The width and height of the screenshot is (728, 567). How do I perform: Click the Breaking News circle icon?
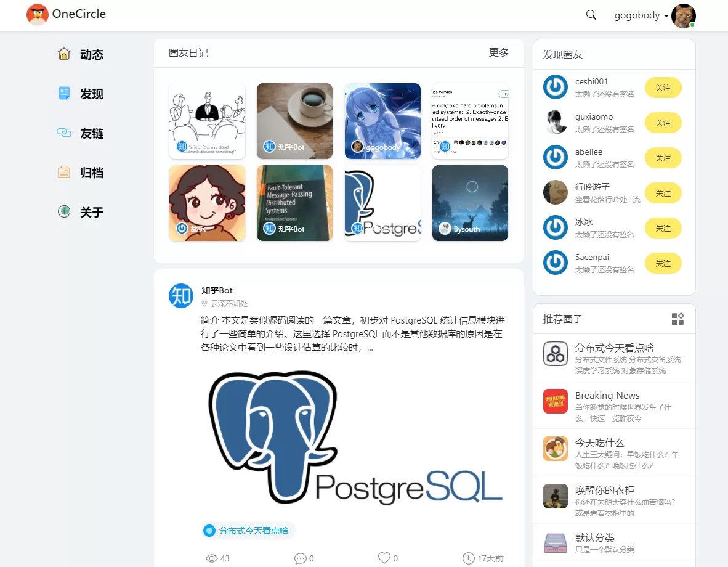tap(556, 401)
